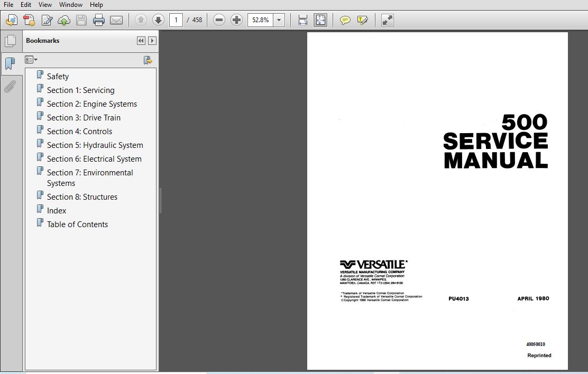
Task: Collapse the Bookmarks panel with double arrows
Action: [141, 41]
